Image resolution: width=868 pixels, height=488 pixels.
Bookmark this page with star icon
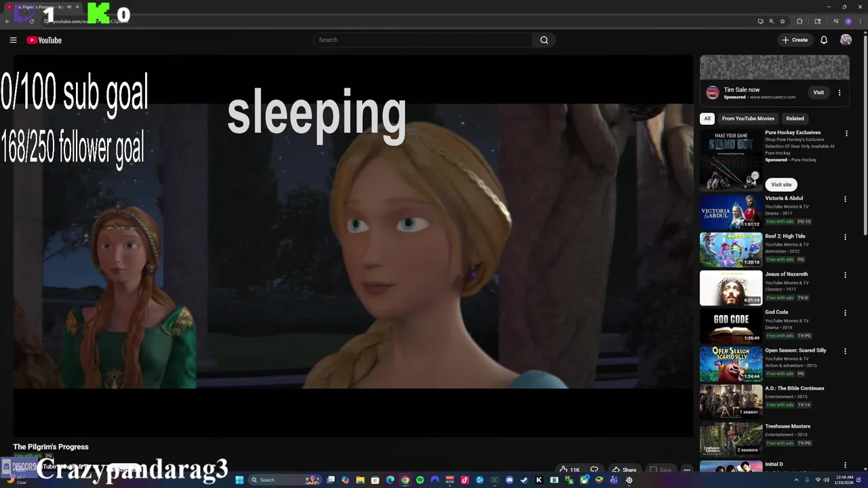click(783, 21)
